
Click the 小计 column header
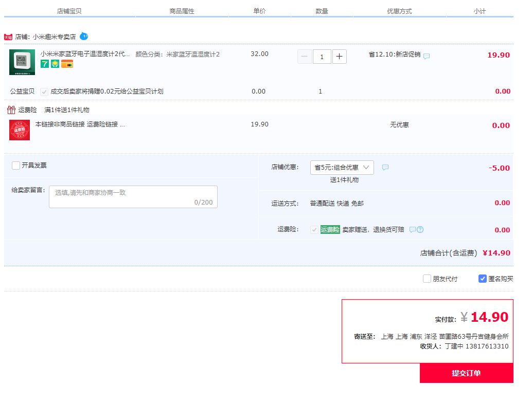click(480, 11)
